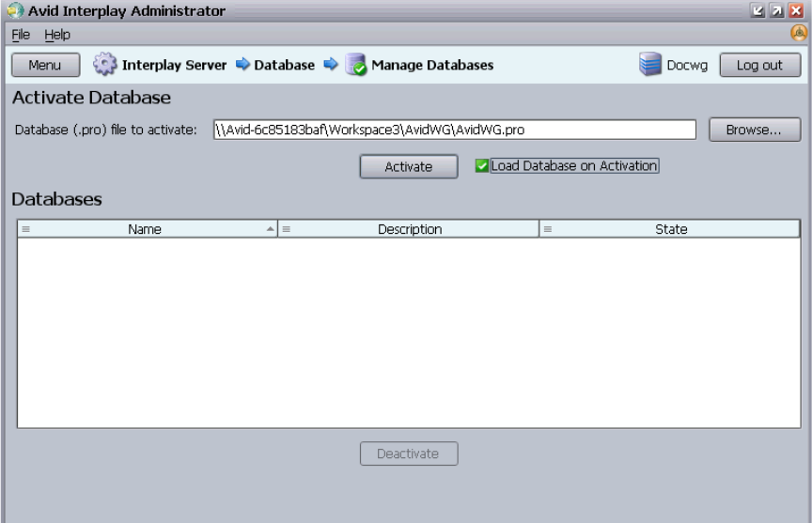This screenshot has height=523, width=812.
Task: Toggle Load Database on Activation checkbox
Action: pyautogui.click(x=481, y=165)
